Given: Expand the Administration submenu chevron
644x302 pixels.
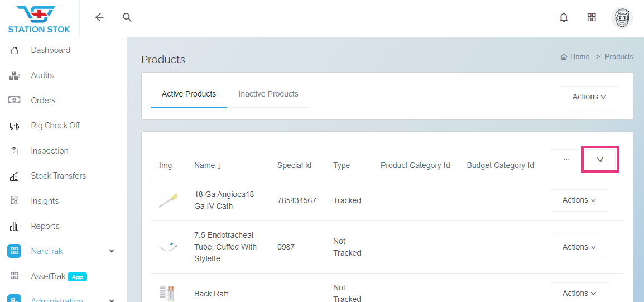Looking at the screenshot, I should coord(111,300).
